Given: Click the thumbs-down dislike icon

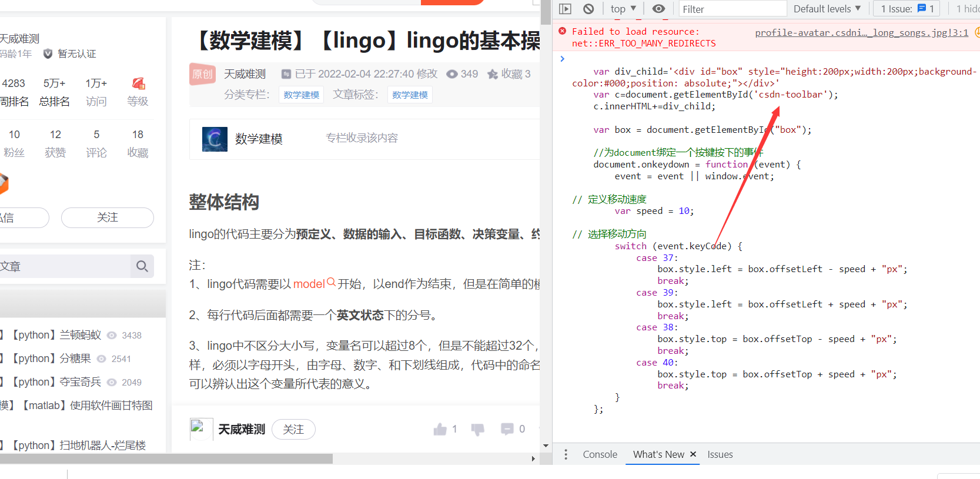Looking at the screenshot, I should point(478,430).
